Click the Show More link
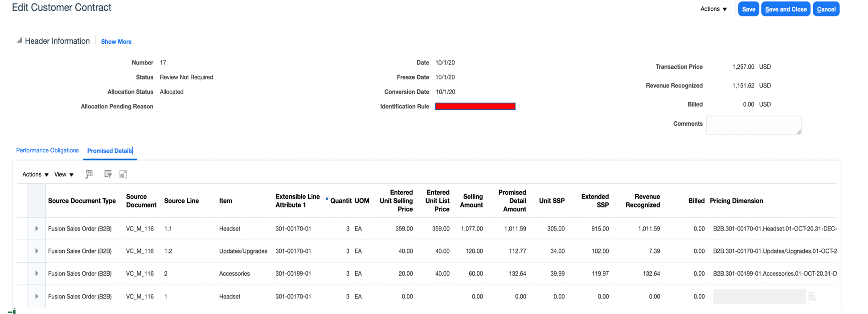The height and width of the screenshot is (314, 868). coord(116,41)
